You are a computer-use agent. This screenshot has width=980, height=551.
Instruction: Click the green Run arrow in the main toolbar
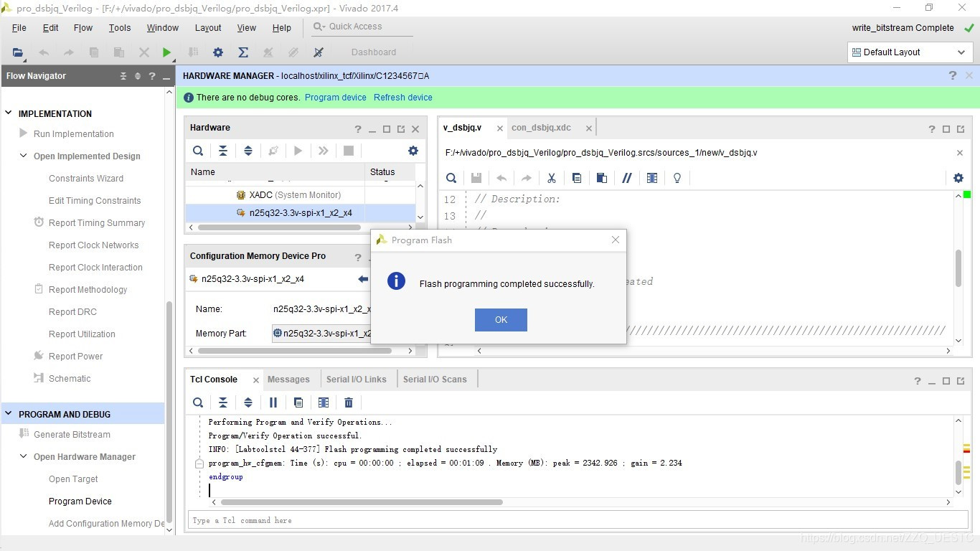click(166, 52)
